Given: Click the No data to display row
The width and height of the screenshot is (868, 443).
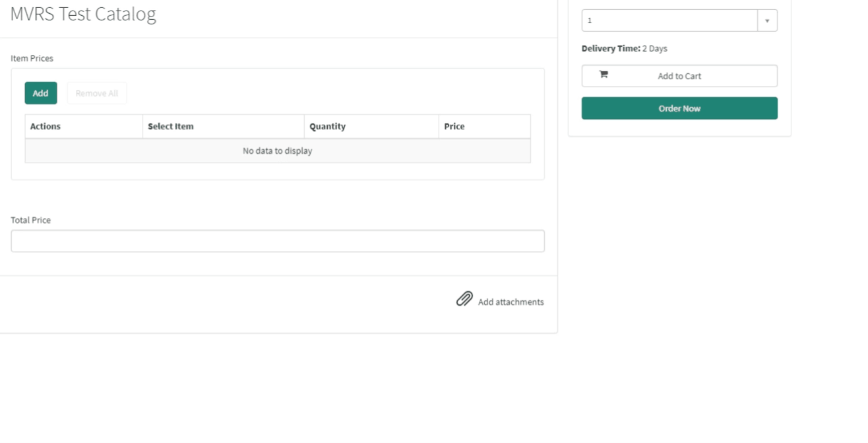Looking at the screenshot, I should point(277,151).
